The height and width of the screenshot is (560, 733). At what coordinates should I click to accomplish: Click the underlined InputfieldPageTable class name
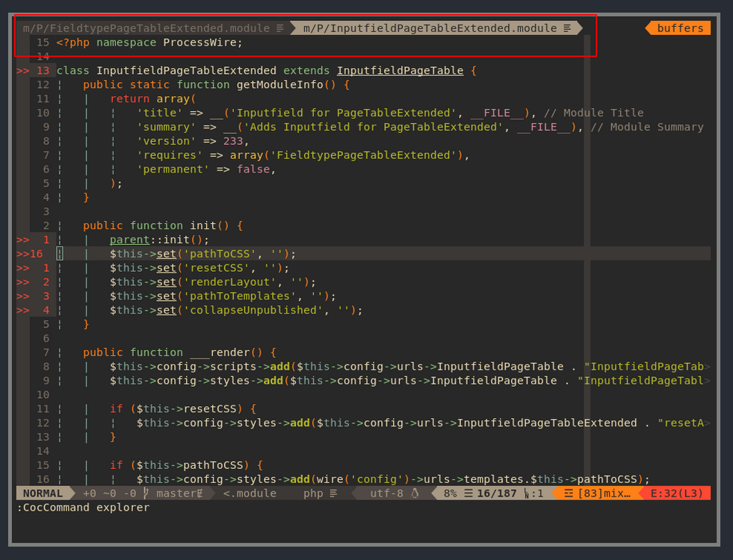click(400, 71)
